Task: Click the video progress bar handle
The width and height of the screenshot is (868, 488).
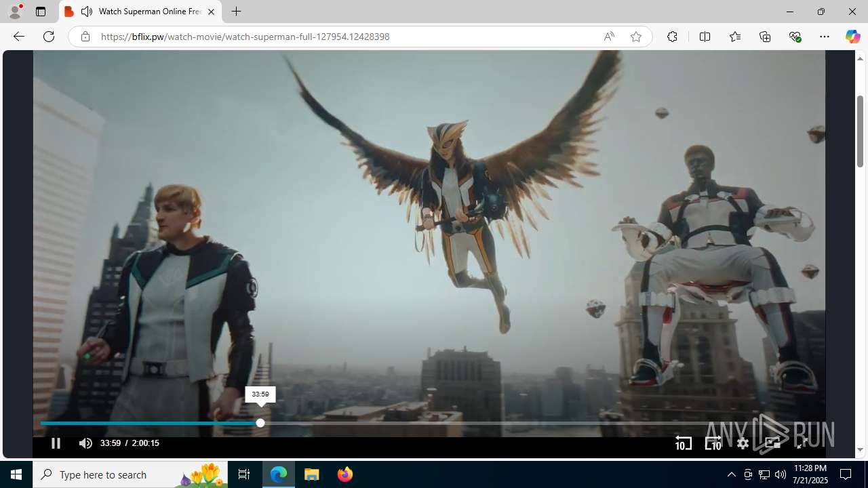Action: pyautogui.click(x=260, y=423)
